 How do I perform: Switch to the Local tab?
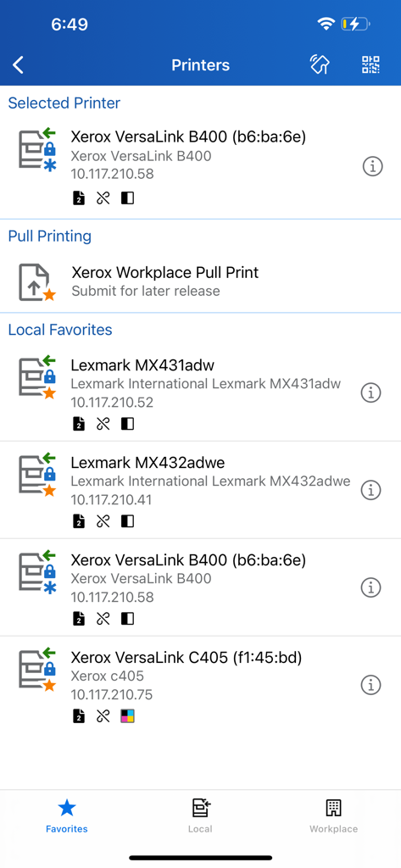click(x=200, y=816)
